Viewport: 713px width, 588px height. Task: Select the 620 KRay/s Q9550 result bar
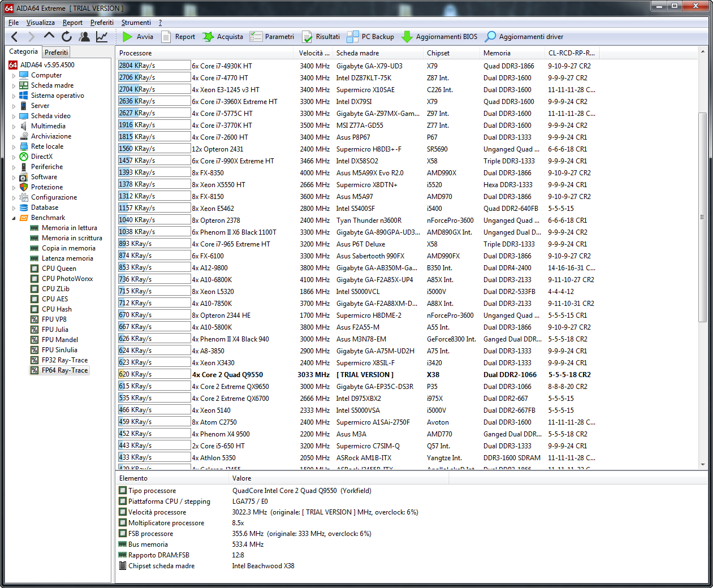(x=154, y=374)
